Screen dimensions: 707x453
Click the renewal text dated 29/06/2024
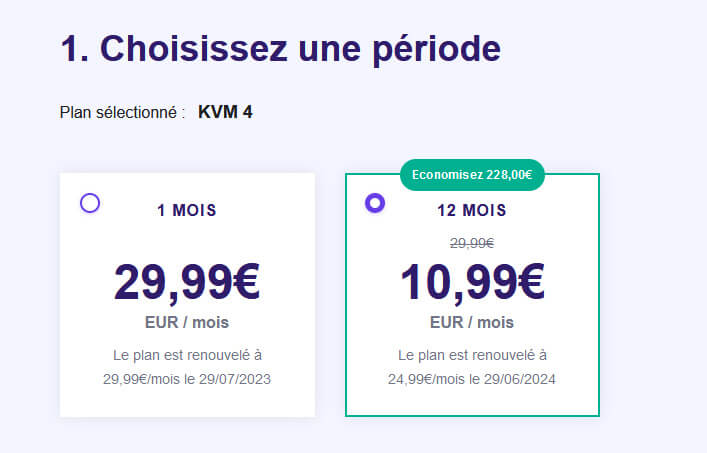pyautogui.click(x=472, y=367)
